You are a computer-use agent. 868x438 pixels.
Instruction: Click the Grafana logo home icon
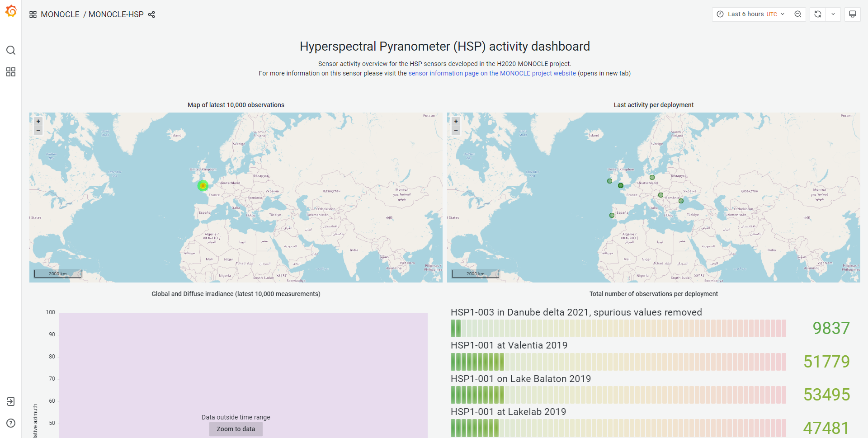(x=11, y=11)
